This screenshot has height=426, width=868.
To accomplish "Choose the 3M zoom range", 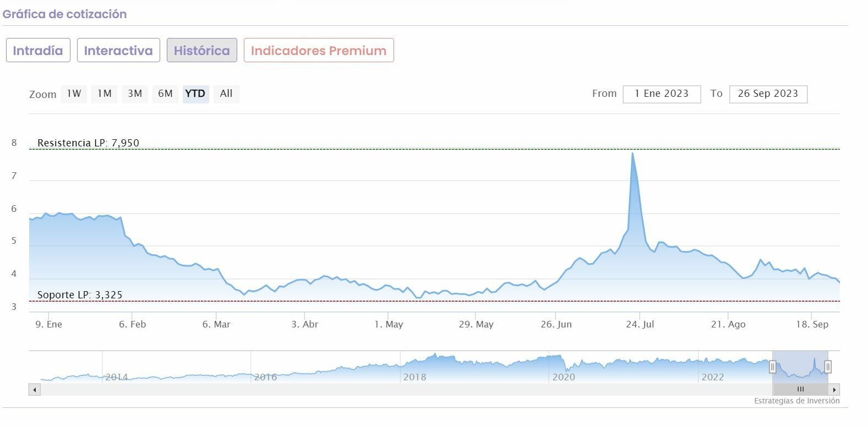I will pos(135,94).
